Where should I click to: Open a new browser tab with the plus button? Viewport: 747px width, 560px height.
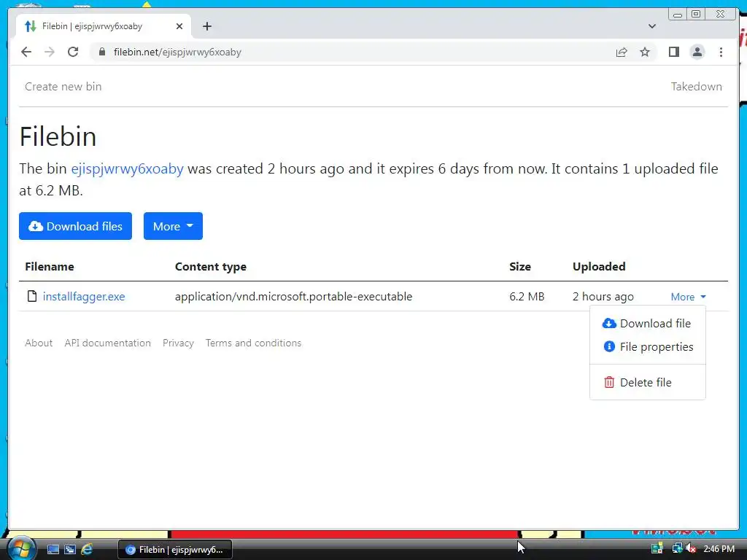point(206,26)
